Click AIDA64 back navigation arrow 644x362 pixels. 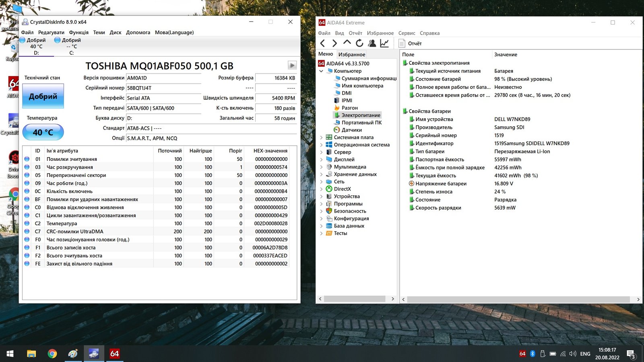tap(322, 43)
